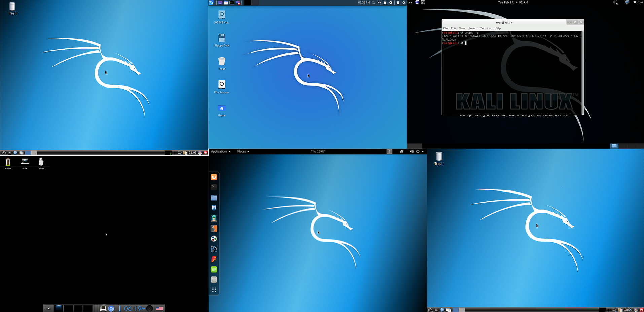Select the File System desktop icon
Image resolution: width=644 pixels, height=312 pixels.
[x=221, y=87]
